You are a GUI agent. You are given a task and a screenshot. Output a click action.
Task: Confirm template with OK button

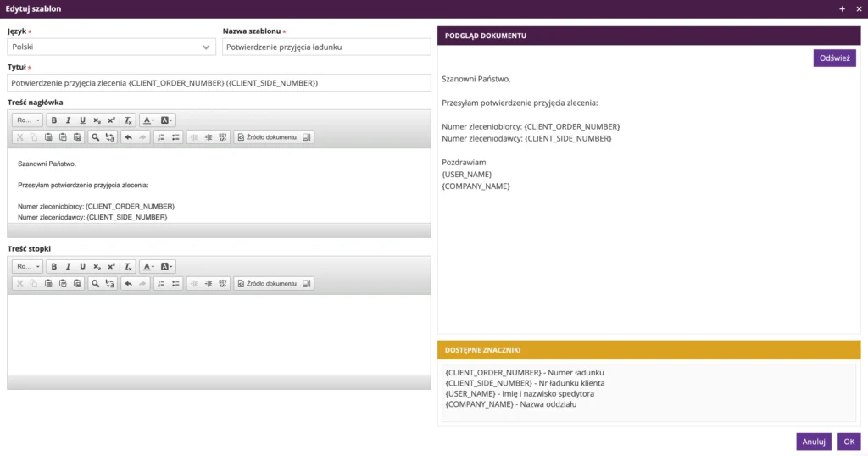849,442
